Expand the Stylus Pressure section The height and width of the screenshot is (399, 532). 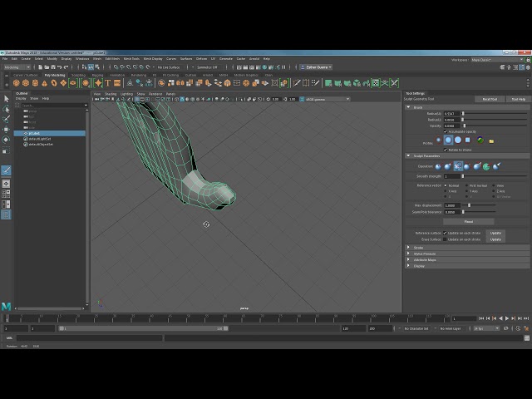(x=408, y=254)
